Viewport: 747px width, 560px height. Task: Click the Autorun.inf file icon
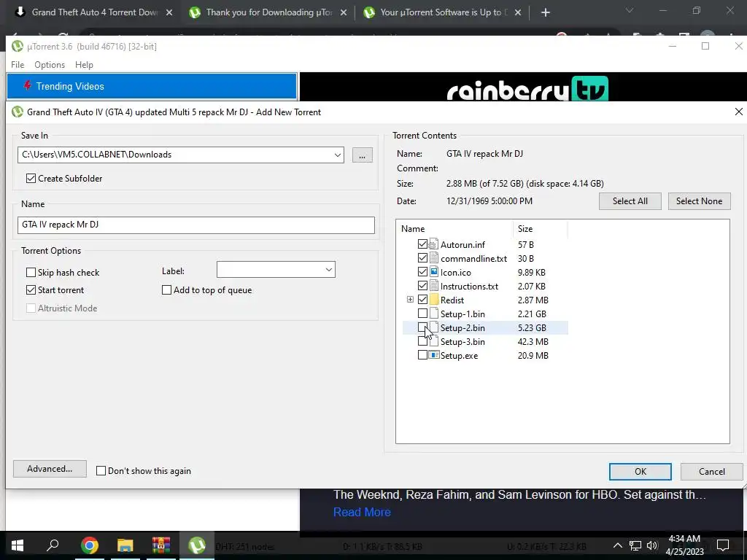433,244
